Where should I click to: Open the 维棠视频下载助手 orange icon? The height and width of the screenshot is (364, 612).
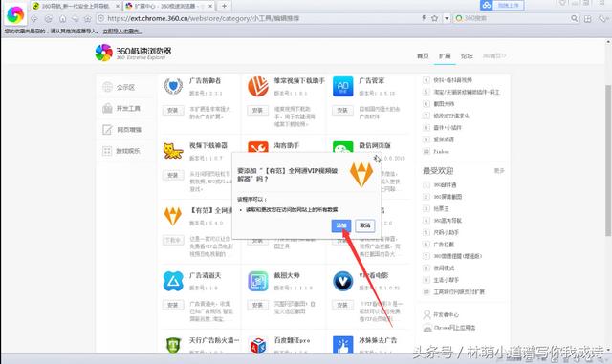(258, 87)
